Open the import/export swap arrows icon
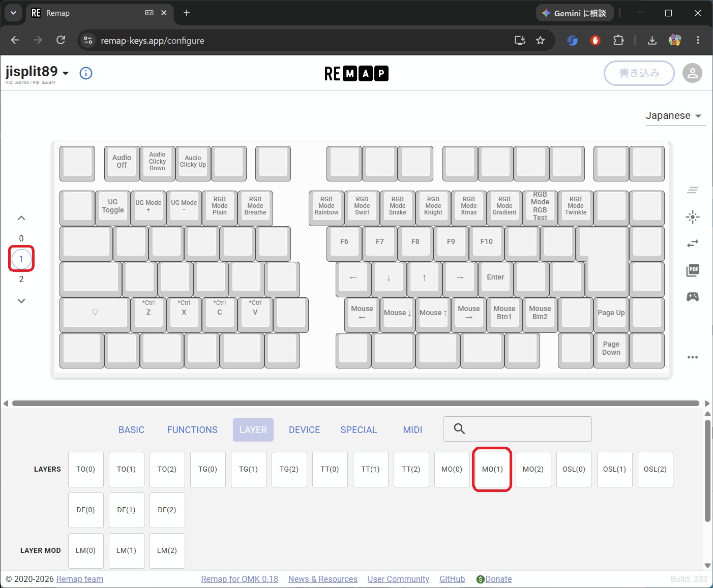Image resolution: width=713 pixels, height=588 pixels. pos(693,244)
